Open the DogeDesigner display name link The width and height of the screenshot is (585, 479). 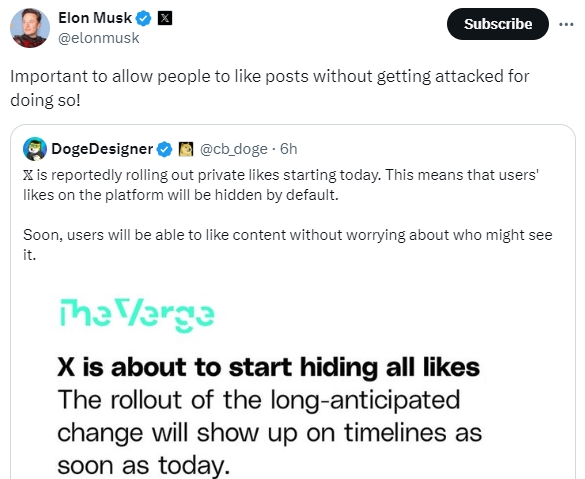(x=102, y=149)
